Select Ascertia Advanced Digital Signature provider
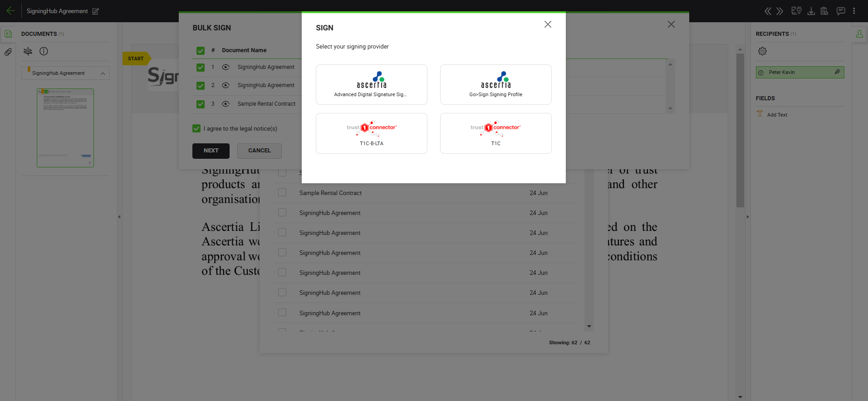868x401 pixels. pos(371,85)
